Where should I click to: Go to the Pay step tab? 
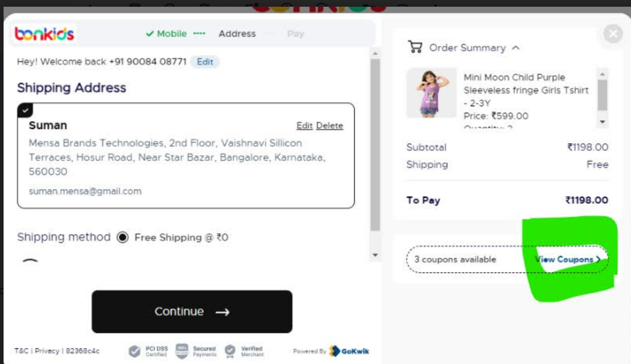pos(296,34)
